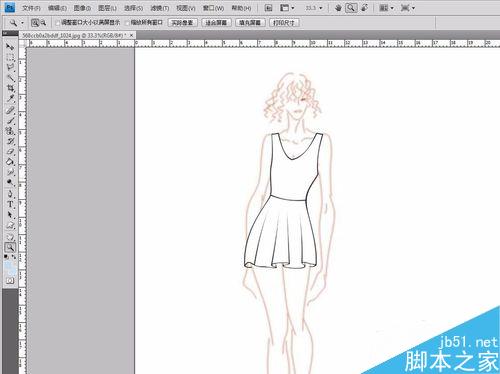Select the Eraser tool
This screenshot has height=374, width=500.
tap(10, 152)
